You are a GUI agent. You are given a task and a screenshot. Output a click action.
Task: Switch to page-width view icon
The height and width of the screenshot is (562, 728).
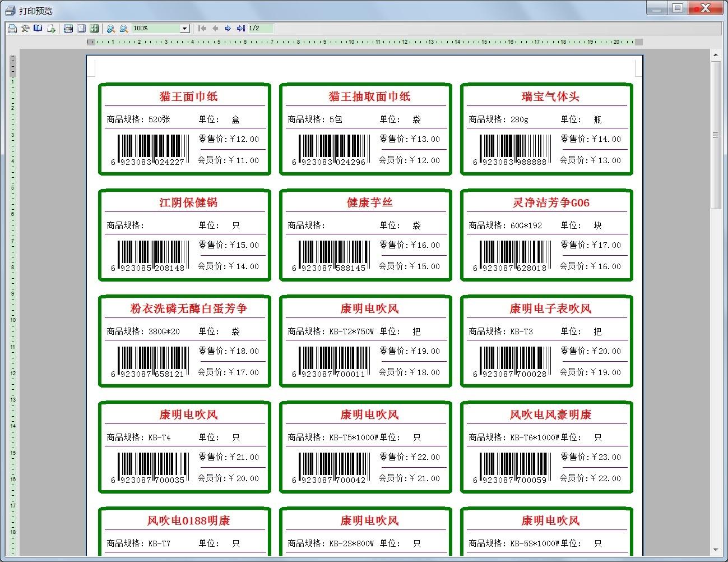68,28
